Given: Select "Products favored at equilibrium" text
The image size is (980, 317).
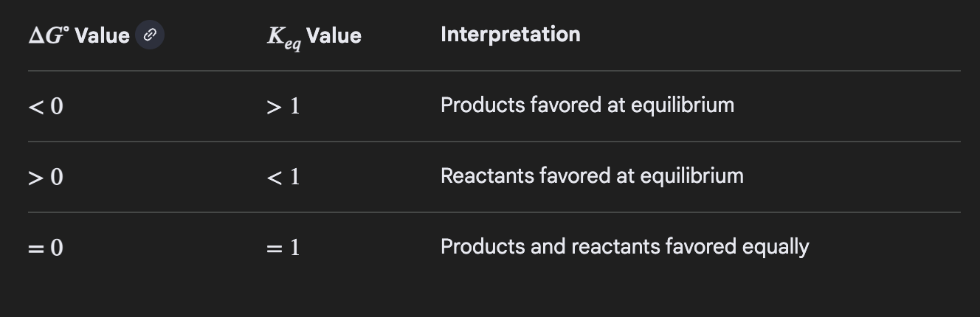Looking at the screenshot, I should point(587,105).
